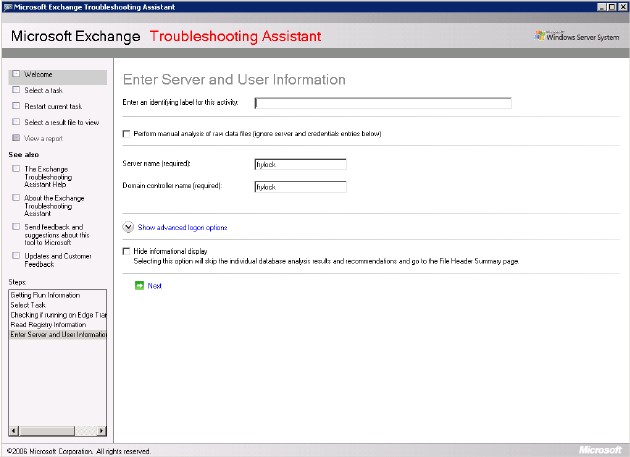Image resolution: width=630 pixels, height=457 pixels.
Task: Open Send feedback and suggestions link
Action: [x=57, y=235]
